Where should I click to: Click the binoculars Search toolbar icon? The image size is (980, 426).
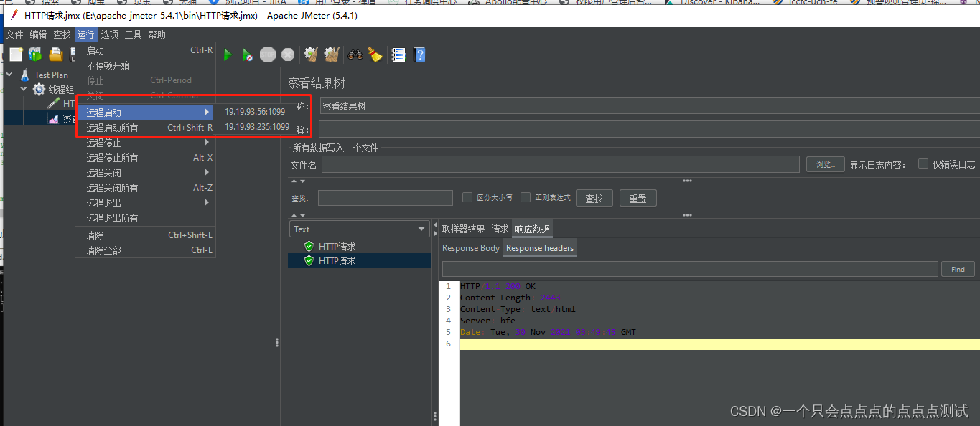(x=355, y=55)
